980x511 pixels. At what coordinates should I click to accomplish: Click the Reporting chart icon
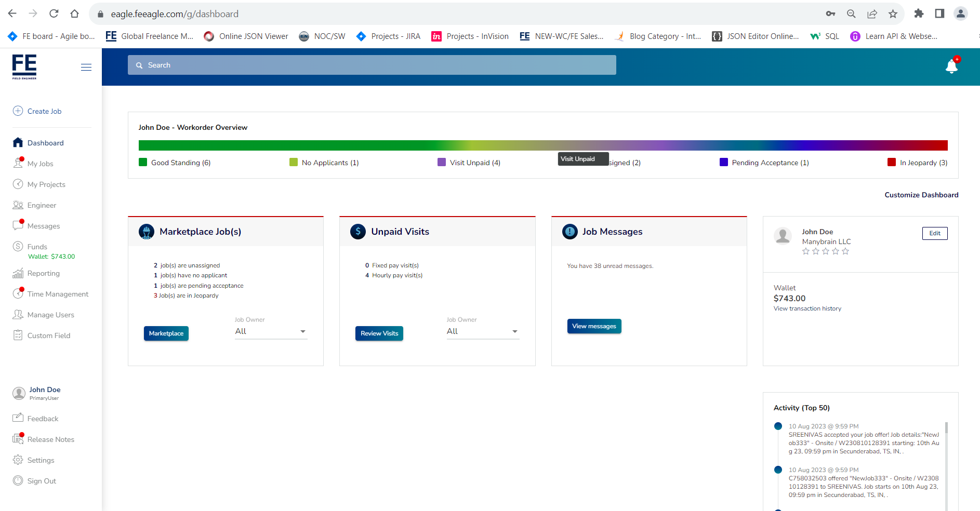[18, 273]
